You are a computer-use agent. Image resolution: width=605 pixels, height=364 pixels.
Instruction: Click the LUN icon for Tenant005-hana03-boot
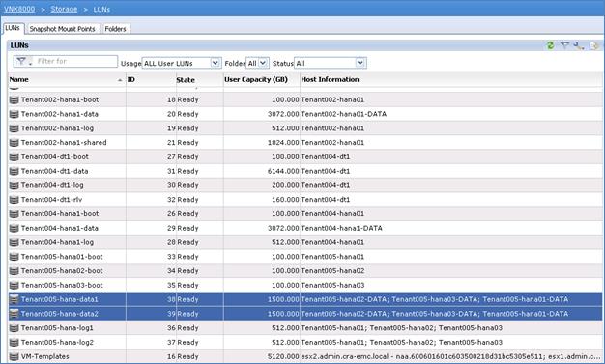(14, 286)
